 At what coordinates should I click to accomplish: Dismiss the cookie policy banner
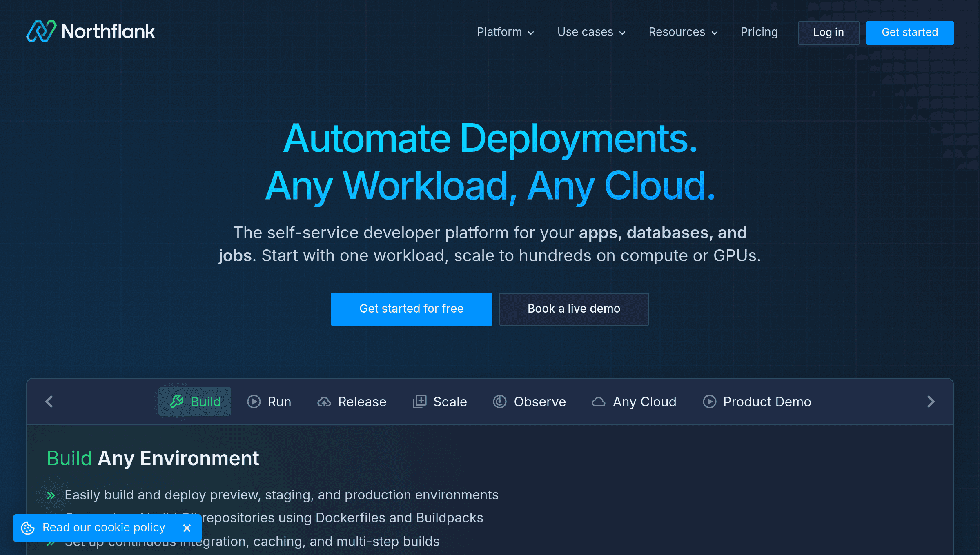187,528
